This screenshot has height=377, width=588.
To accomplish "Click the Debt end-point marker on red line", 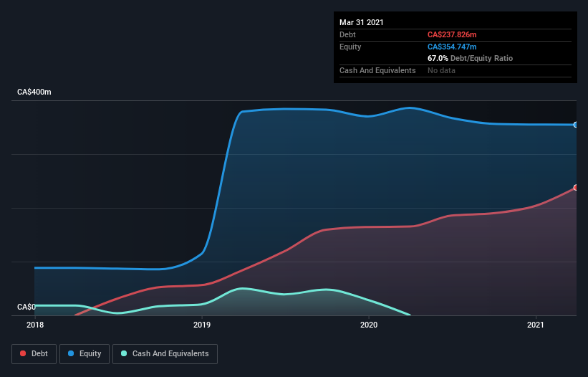I will 575,187.
